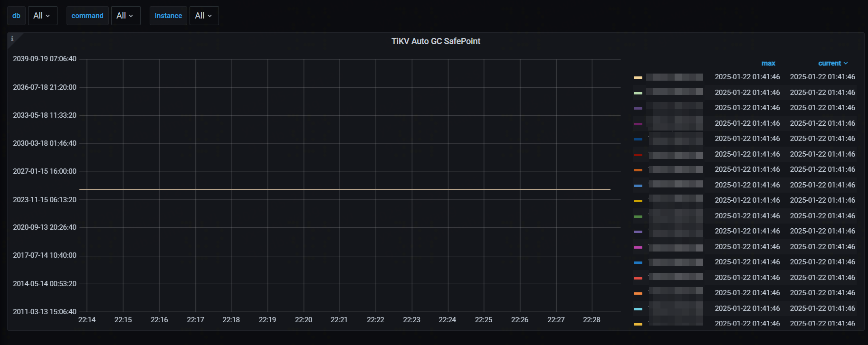Sort legend by the current column
Screen dimensions: 868x345
(x=833, y=63)
